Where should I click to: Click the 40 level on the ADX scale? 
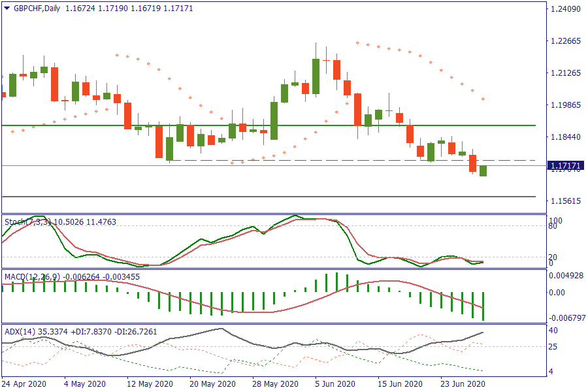(553, 331)
